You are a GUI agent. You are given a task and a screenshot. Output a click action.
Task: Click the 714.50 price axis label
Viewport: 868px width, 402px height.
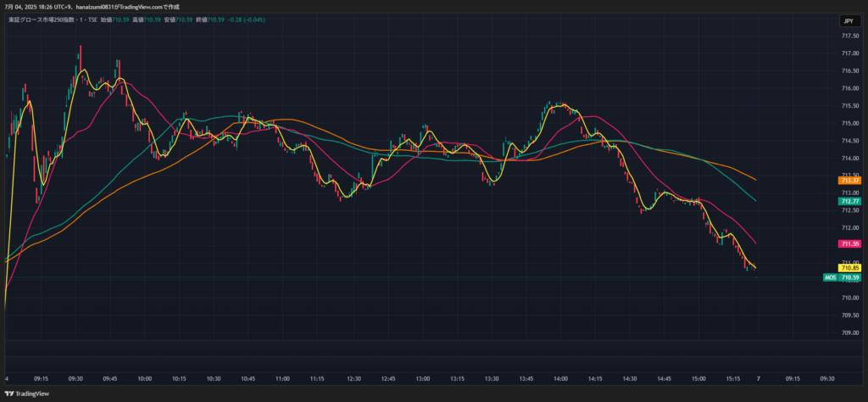[849, 141]
